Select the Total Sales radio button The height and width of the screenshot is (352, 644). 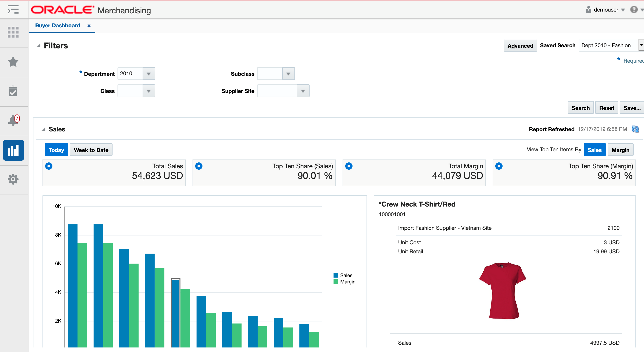tap(49, 166)
